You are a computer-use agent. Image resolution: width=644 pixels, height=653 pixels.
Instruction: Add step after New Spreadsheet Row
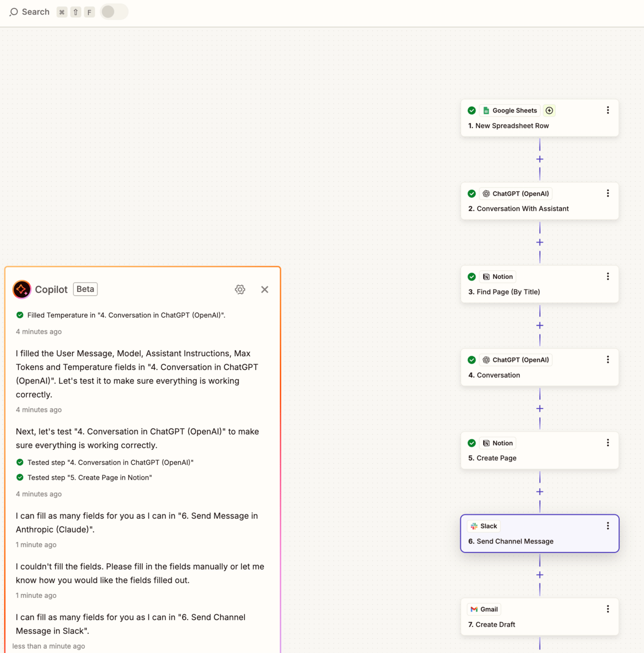coord(540,159)
